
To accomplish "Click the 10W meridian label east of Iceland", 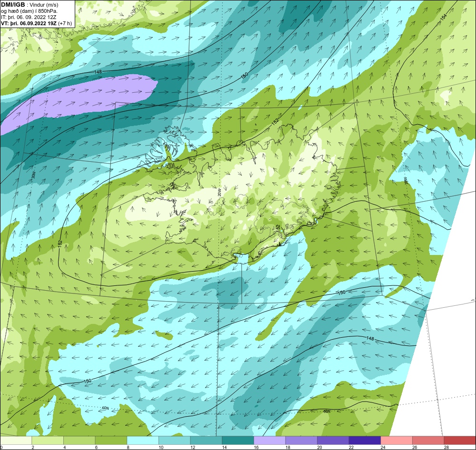I will click(x=405, y=180).
